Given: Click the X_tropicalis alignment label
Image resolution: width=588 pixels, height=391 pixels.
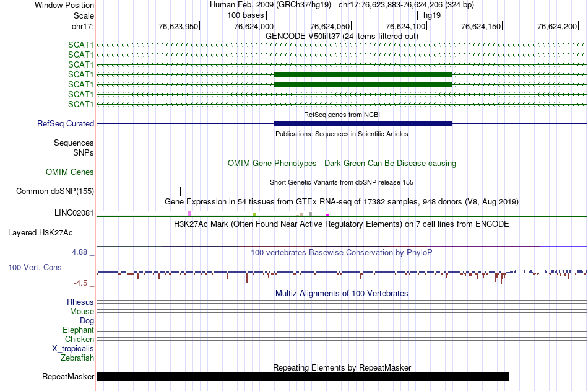Looking at the screenshot, I should pos(73,349).
